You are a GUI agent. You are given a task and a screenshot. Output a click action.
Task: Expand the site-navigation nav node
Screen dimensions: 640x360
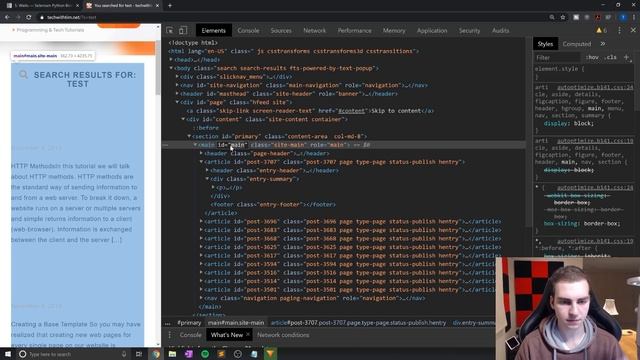click(177, 85)
